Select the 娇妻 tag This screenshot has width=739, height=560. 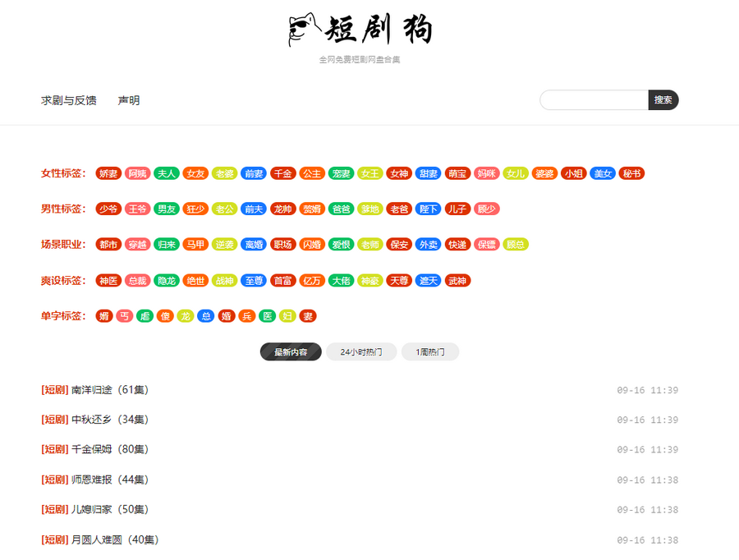click(108, 173)
